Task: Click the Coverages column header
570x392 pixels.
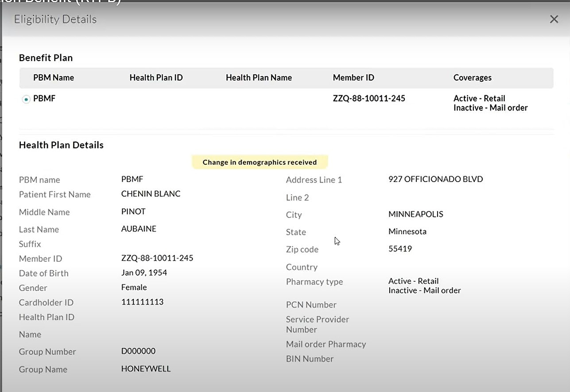Action: coord(472,78)
